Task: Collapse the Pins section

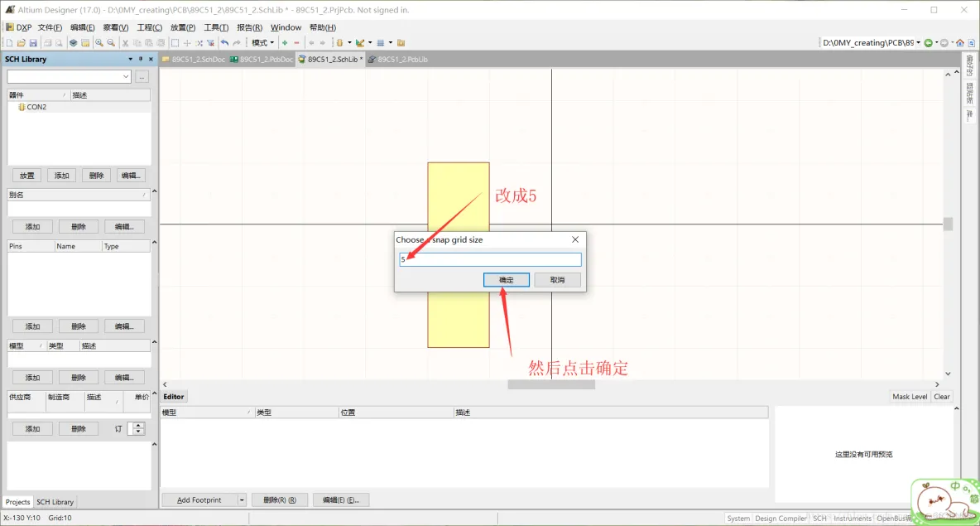Action: (155, 243)
